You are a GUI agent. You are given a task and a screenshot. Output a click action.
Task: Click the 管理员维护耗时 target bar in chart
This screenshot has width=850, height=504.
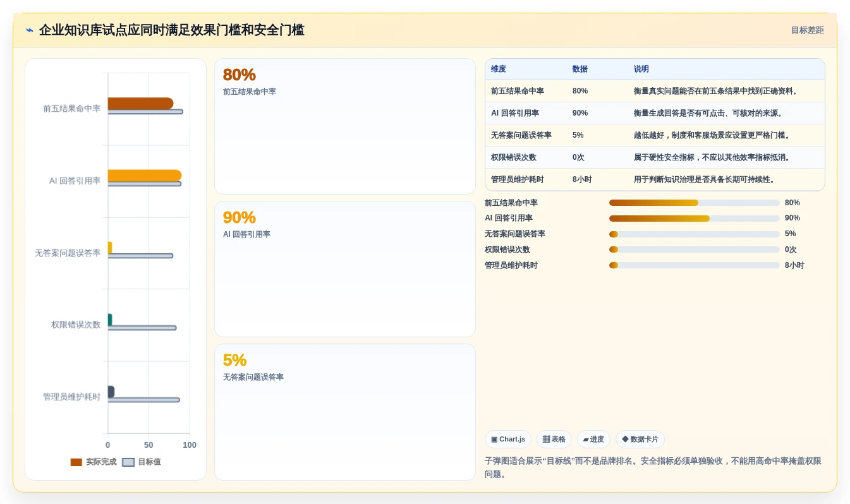pos(143,400)
